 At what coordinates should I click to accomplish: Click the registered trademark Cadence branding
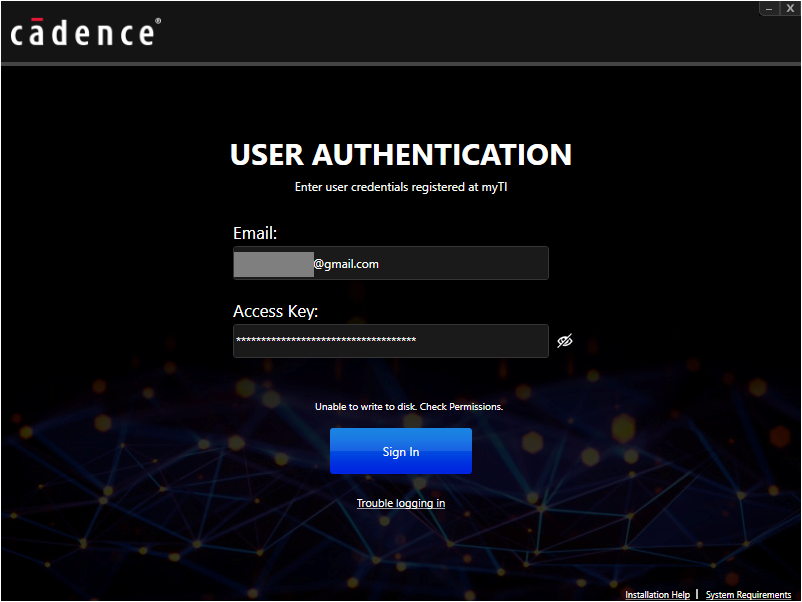tap(85, 32)
